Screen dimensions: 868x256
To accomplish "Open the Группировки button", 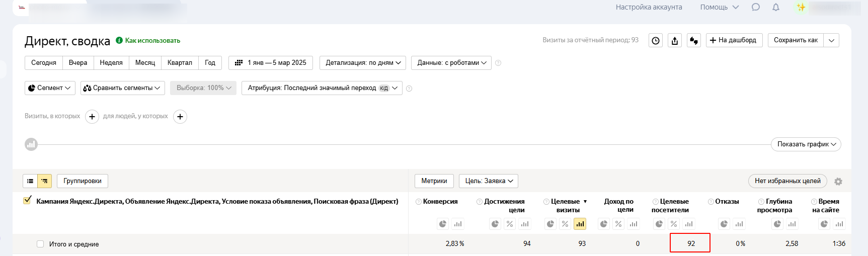I will pyautogui.click(x=83, y=181).
